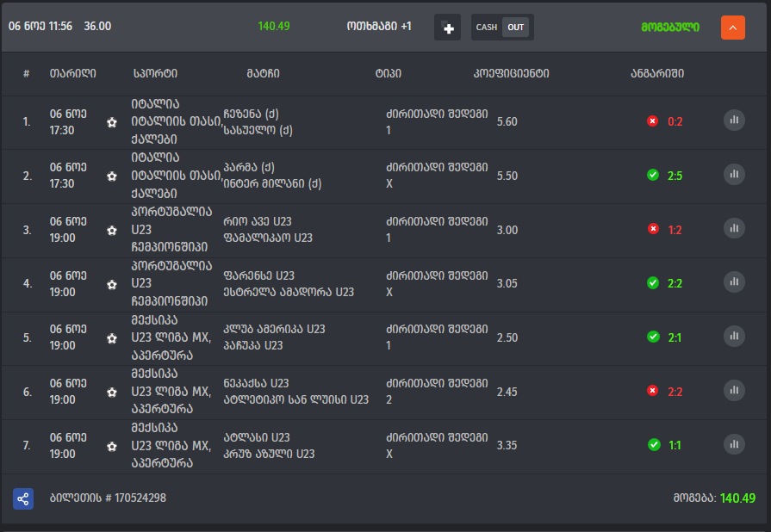The image size is (771, 532).
Task: Click the მოგება: 140.49 winnings total
Action: click(x=714, y=498)
